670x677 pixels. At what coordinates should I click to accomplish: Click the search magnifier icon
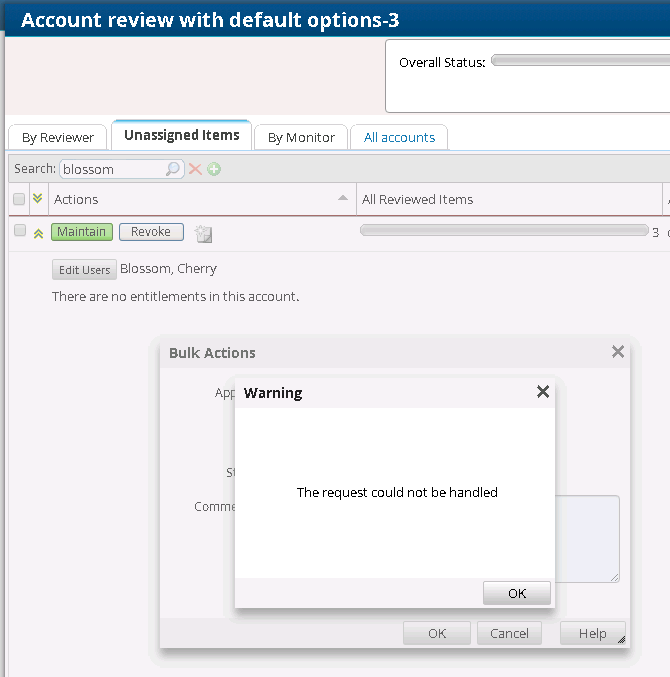tap(173, 169)
